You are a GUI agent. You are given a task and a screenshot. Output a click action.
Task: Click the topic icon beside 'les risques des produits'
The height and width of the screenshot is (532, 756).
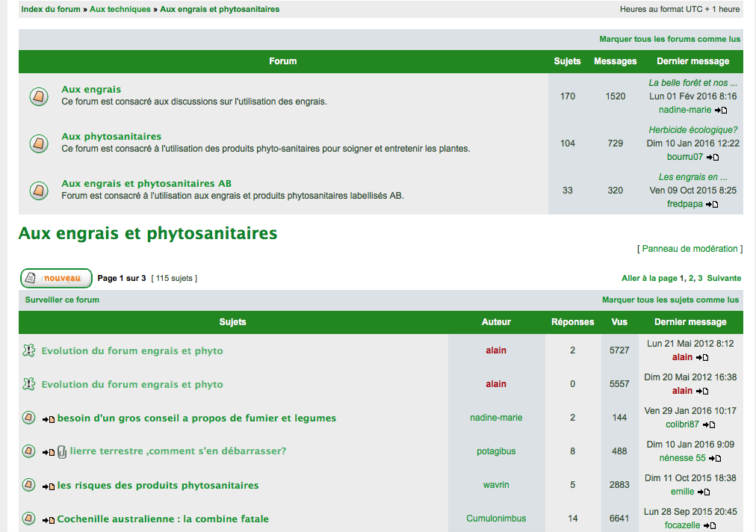point(29,485)
